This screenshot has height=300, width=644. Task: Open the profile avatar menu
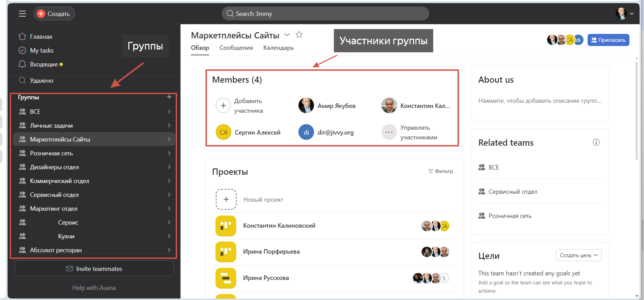tap(624, 13)
